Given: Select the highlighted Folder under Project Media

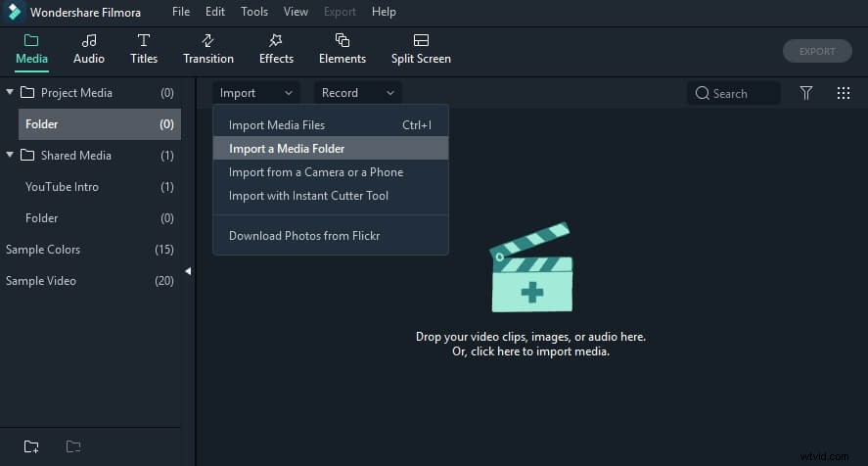Looking at the screenshot, I should [100, 124].
